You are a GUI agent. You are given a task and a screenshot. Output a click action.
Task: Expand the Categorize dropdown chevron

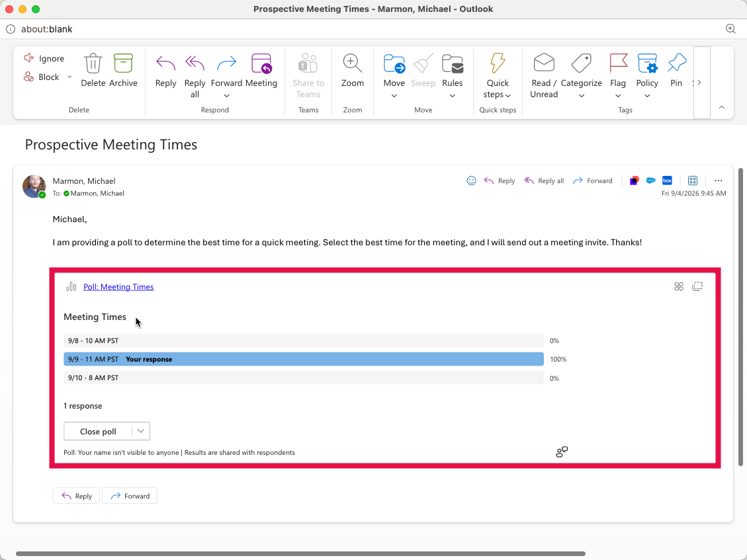point(581,96)
